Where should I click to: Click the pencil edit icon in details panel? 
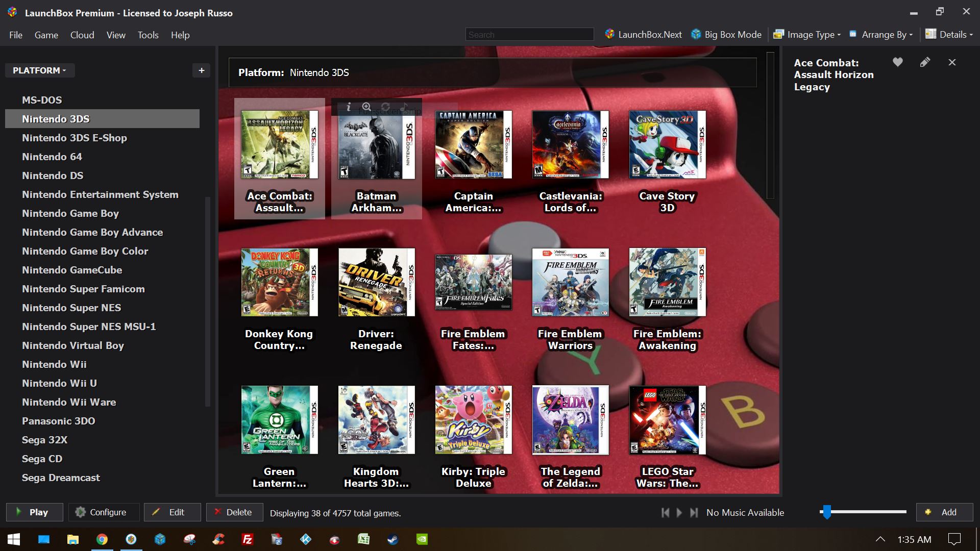pos(925,62)
